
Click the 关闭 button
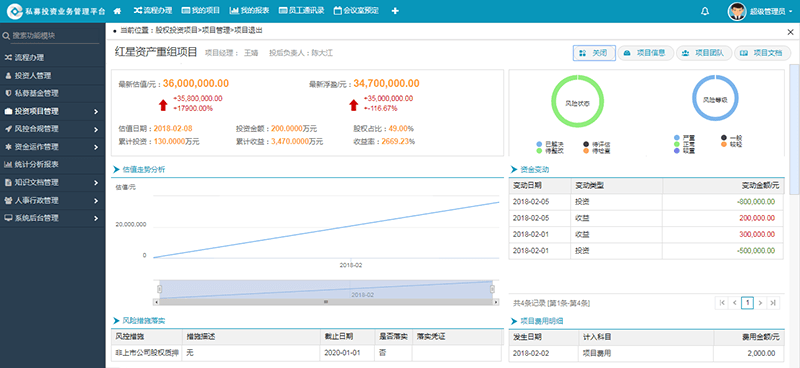coord(594,53)
